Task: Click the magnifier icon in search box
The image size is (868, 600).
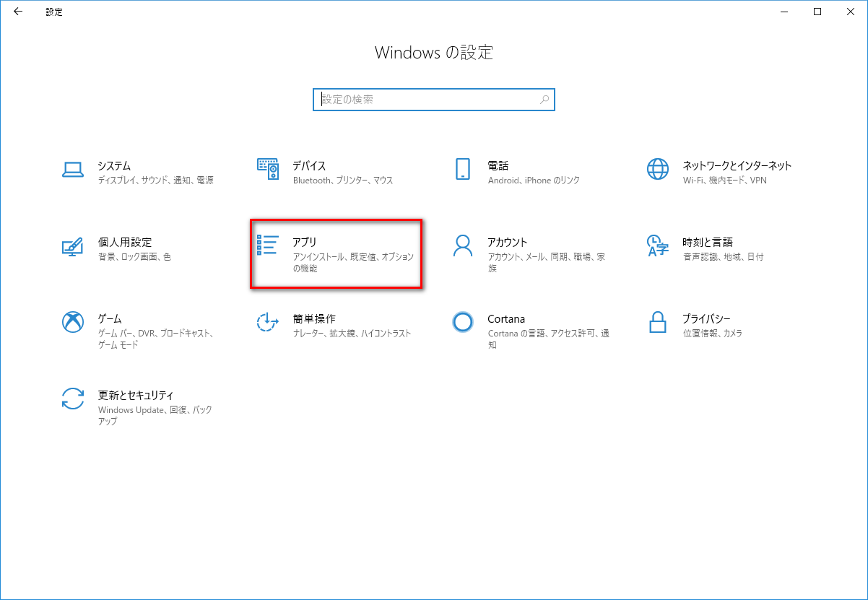Action: point(544,100)
